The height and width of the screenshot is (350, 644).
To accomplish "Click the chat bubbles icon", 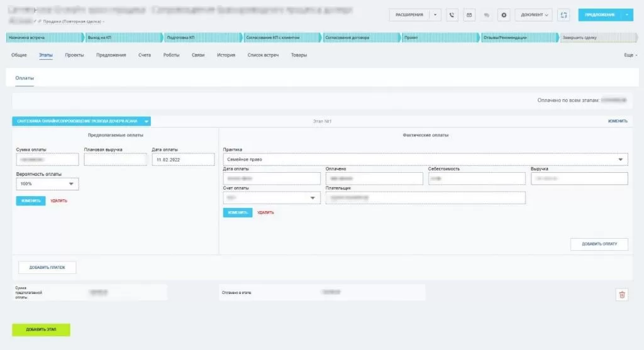I will [486, 15].
